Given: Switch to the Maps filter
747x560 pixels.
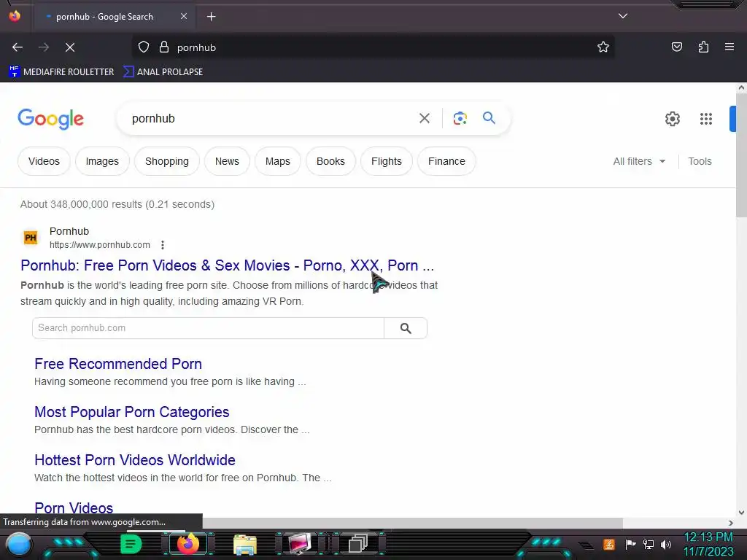Looking at the screenshot, I should (278, 161).
